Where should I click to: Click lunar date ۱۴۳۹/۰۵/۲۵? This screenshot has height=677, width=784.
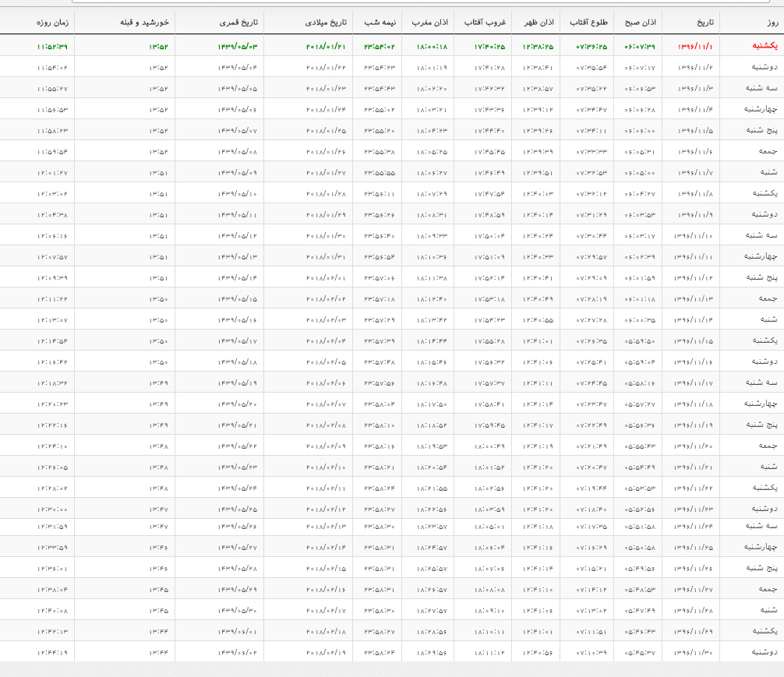pos(238,510)
